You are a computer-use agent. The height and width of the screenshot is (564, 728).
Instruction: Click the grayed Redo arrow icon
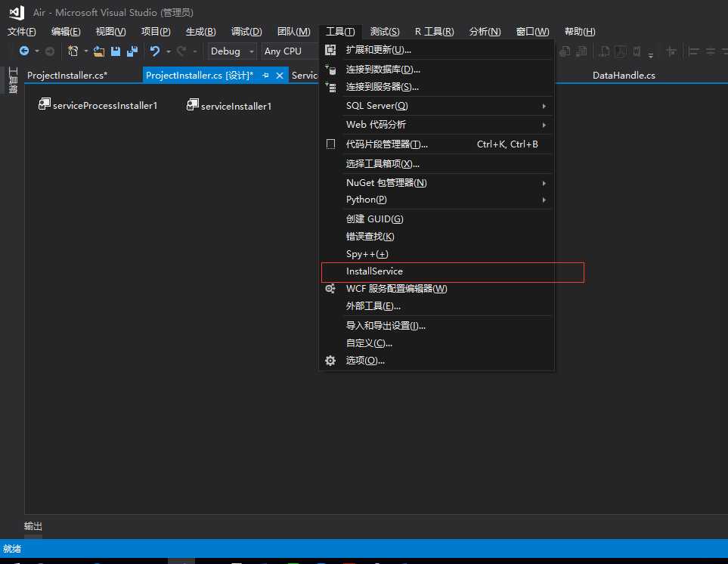point(181,51)
